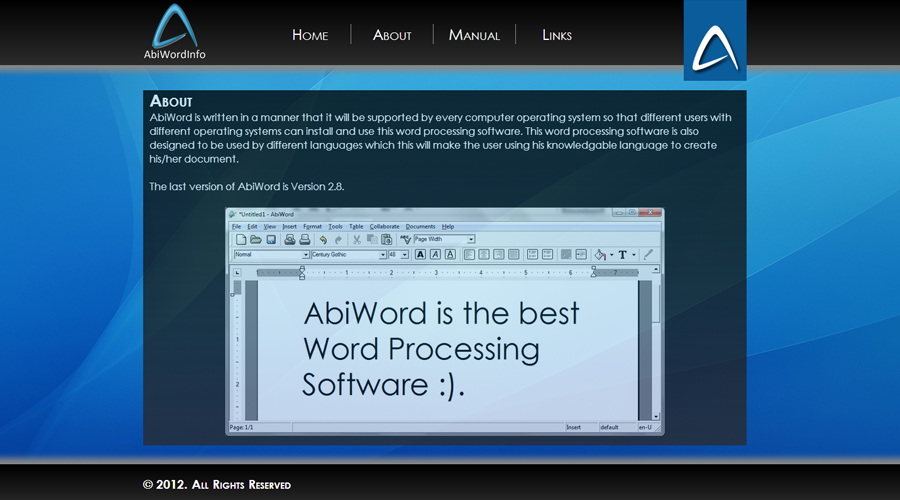Open Documents menu in AbiWord screenshot

[x=420, y=227]
